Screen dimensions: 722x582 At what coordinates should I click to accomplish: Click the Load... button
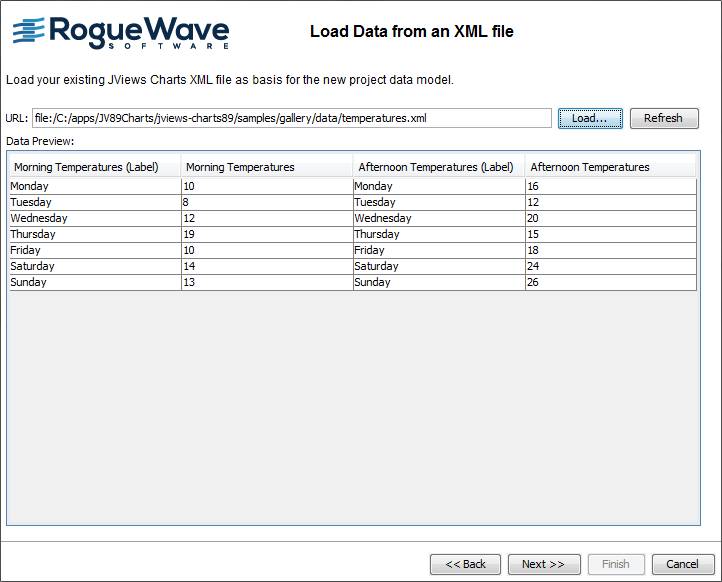(x=590, y=118)
